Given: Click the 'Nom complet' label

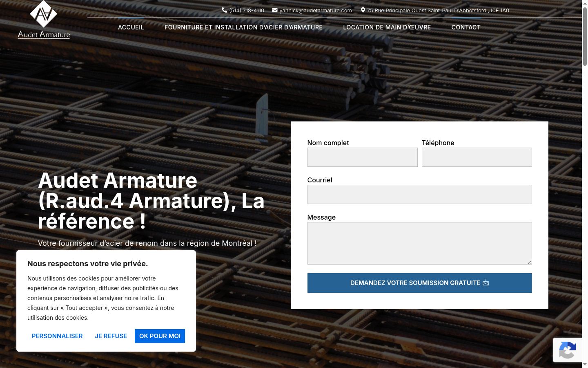Looking at the screenshot, I should point(328,143).
